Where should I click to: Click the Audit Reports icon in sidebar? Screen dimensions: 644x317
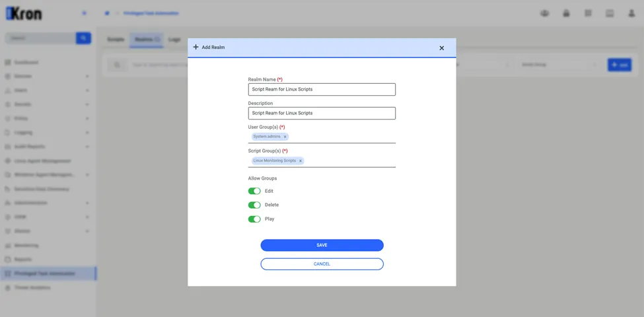click(7, 147)
